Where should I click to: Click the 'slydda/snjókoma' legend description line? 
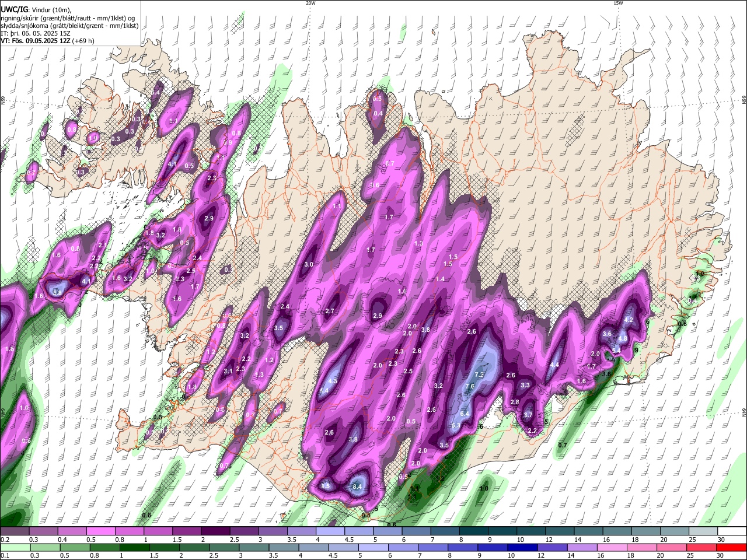(x=69, y=26)
